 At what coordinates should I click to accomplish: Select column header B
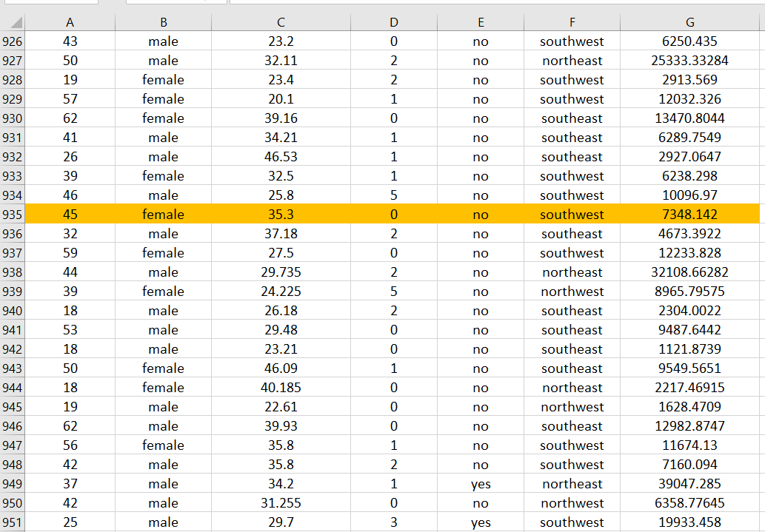pyautogui.click(x=163, y=21)
